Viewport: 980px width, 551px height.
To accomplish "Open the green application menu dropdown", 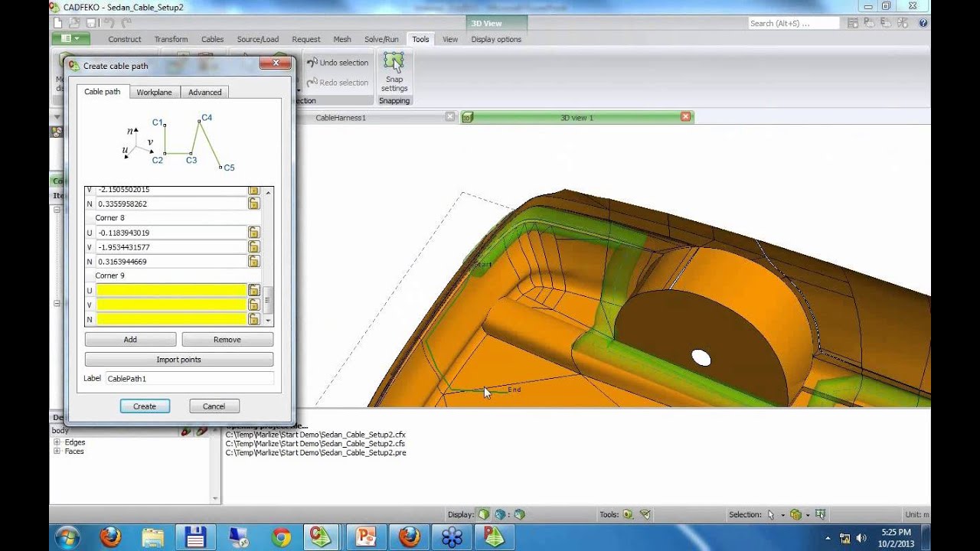I will coord(71,38).
